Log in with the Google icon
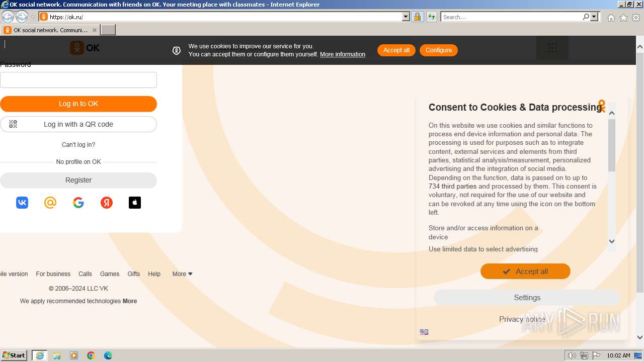Screen dimensions: 644x362 (x=78, y=203)
